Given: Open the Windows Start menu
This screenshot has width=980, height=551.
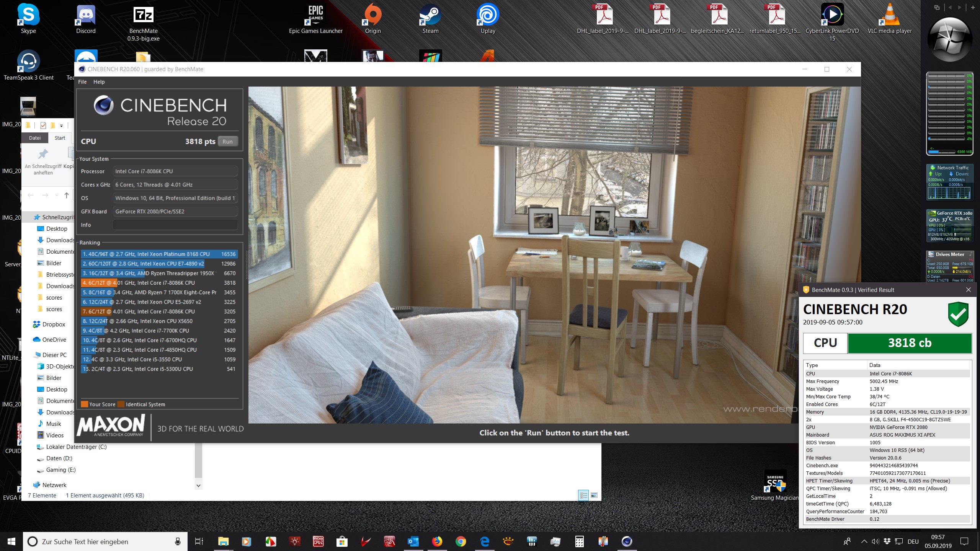Looking at the screenshot, I should click(x=11, y=541).
